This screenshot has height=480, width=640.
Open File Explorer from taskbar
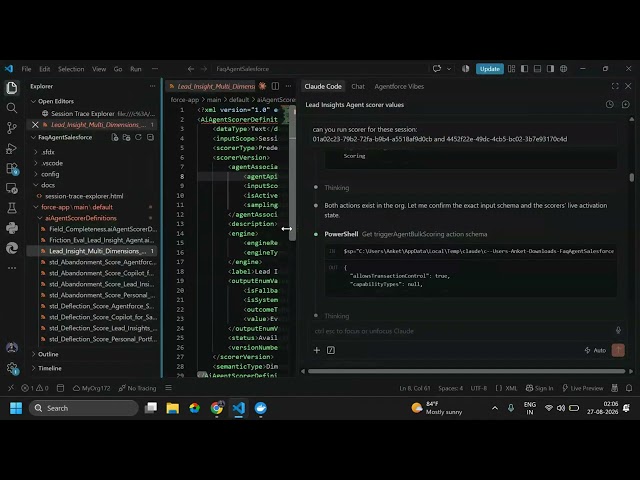point(173,408)
